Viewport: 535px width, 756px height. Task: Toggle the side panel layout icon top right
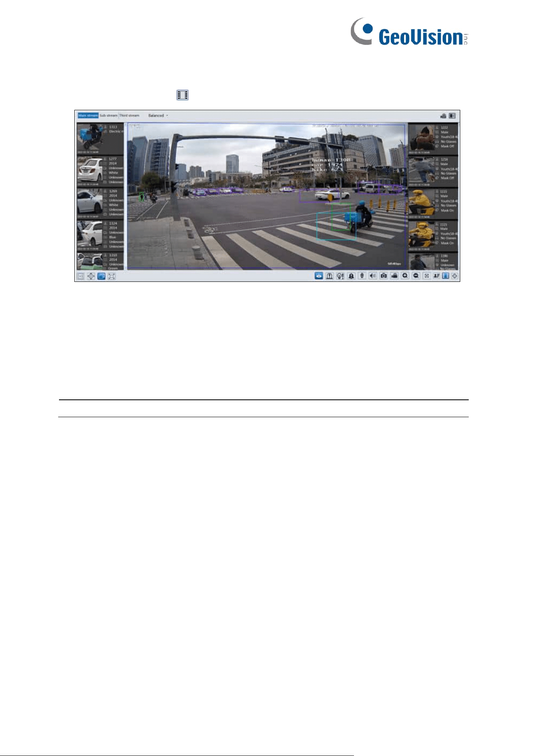point(452,116)
